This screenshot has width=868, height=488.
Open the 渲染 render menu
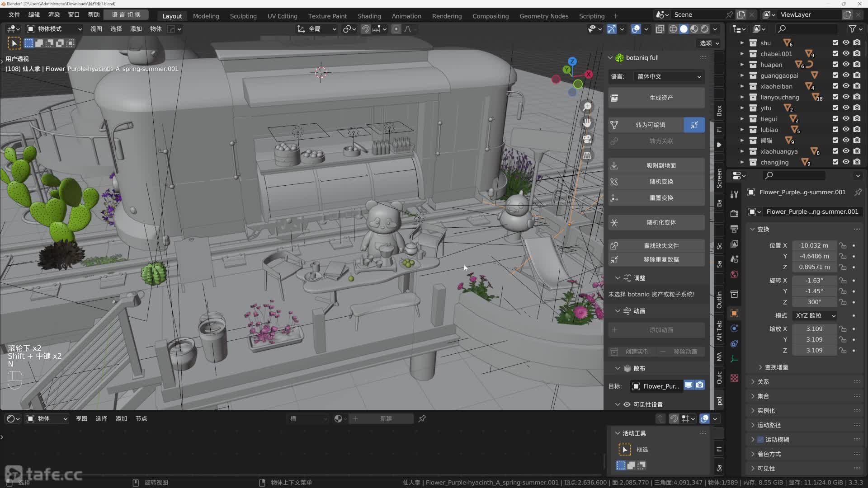point(54,15)
